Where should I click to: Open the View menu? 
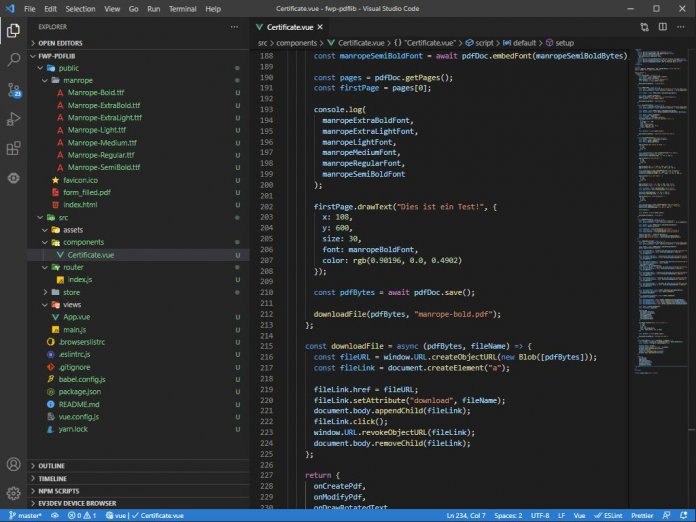tap(112, 9)
